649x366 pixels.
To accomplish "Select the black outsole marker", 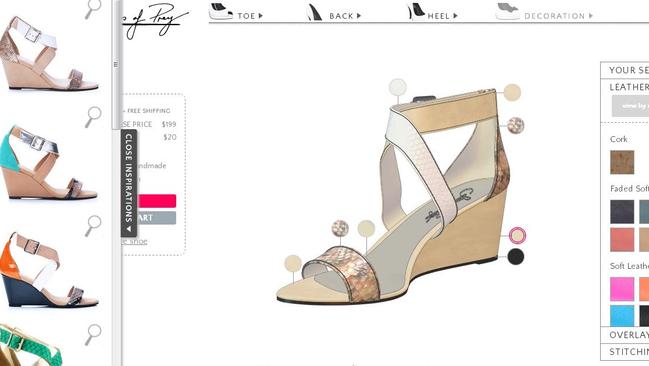I will pos(516,257).
